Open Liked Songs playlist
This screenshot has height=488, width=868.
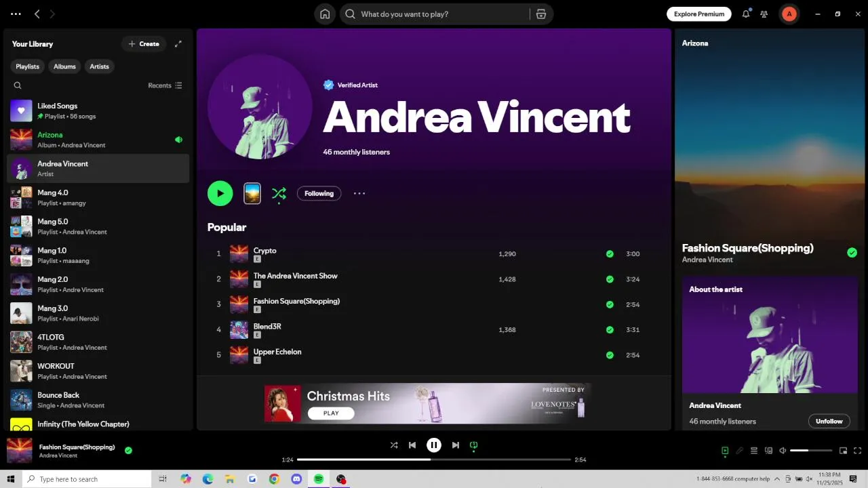pos(98,110)
